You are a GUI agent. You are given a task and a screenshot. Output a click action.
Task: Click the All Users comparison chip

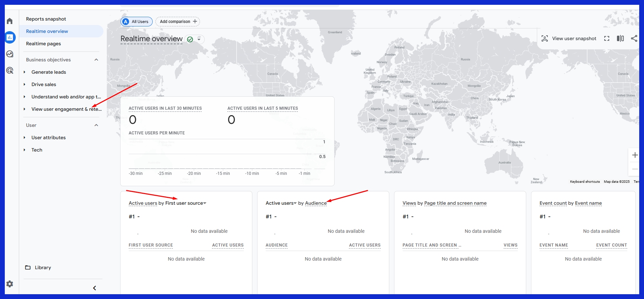click(137, 22)
